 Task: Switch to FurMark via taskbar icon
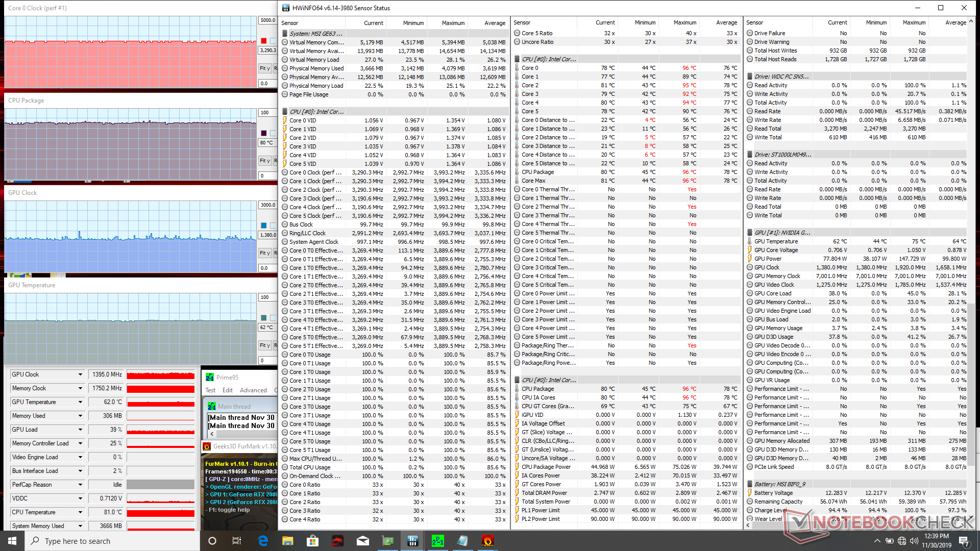(488, 541)
